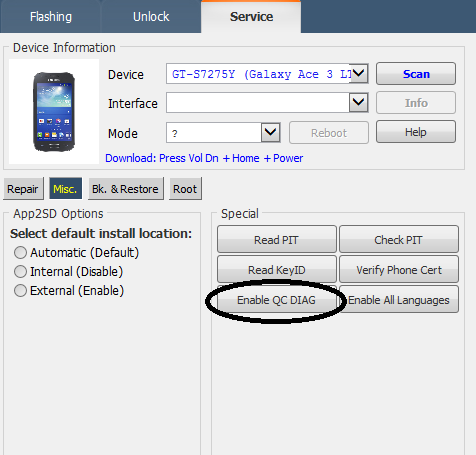Switch to the Root sub-tab

(185, 189)
